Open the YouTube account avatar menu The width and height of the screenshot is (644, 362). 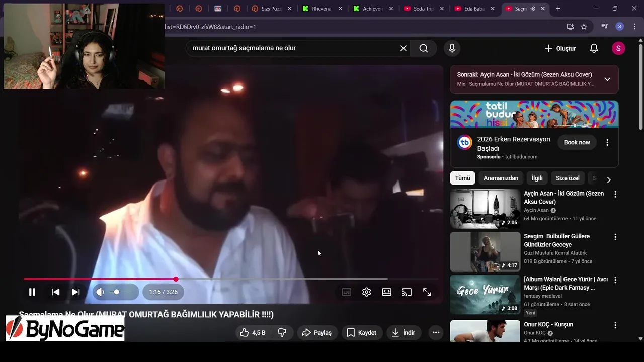(618, 48)
